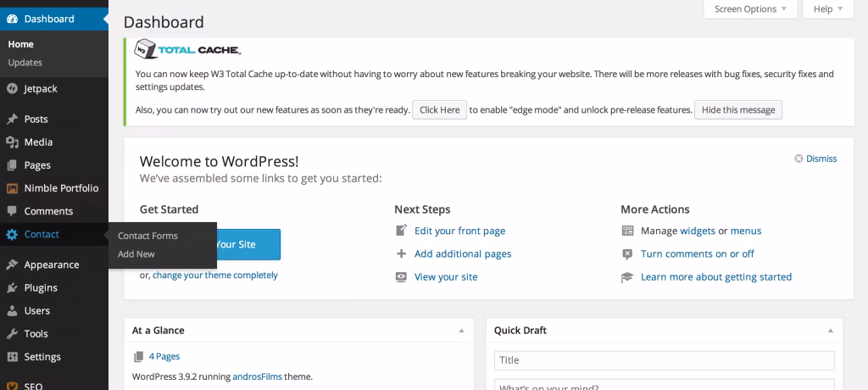Click the Plugins plug icon
Viewport: 868px width, 390px height.
pyautogui.click(x=12, y=287)
